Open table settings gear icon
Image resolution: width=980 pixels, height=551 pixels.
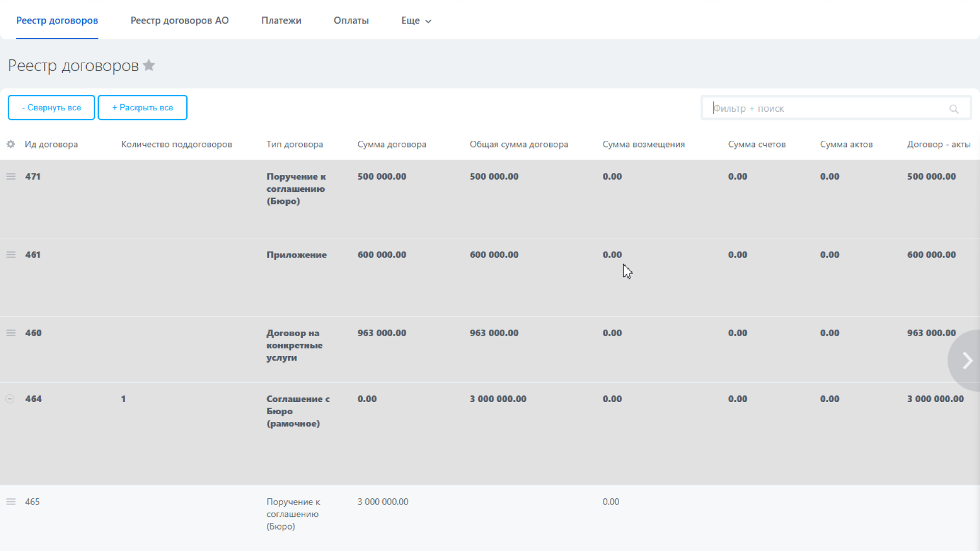click(x=11, y=144)
